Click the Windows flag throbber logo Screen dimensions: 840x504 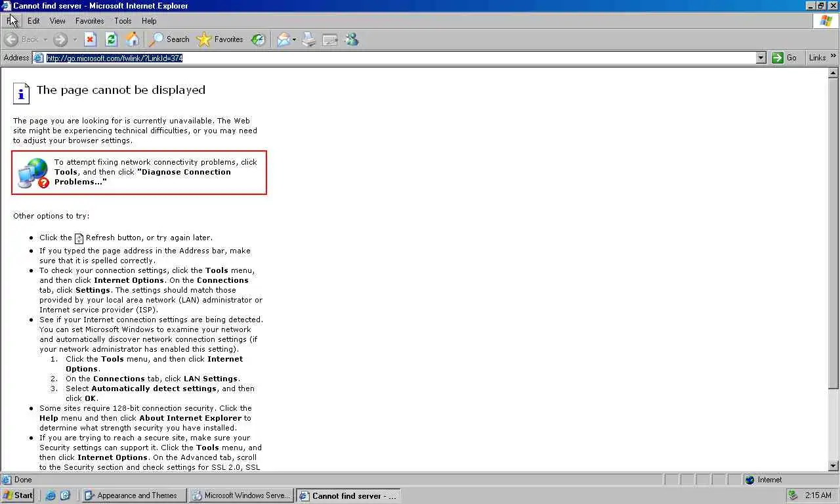(826, 21)
